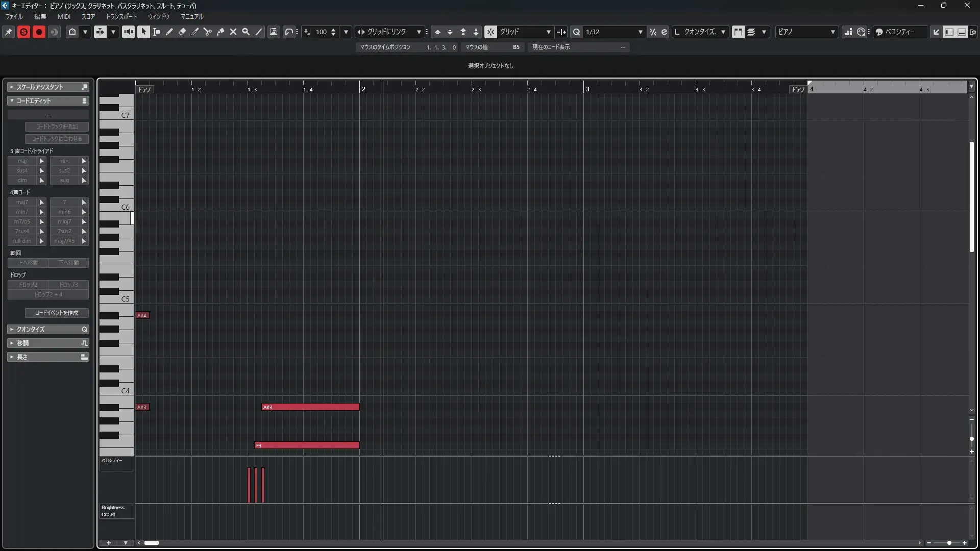Toggle the Record in Editor button
The image size is (980, 551).
coord(39,32)
